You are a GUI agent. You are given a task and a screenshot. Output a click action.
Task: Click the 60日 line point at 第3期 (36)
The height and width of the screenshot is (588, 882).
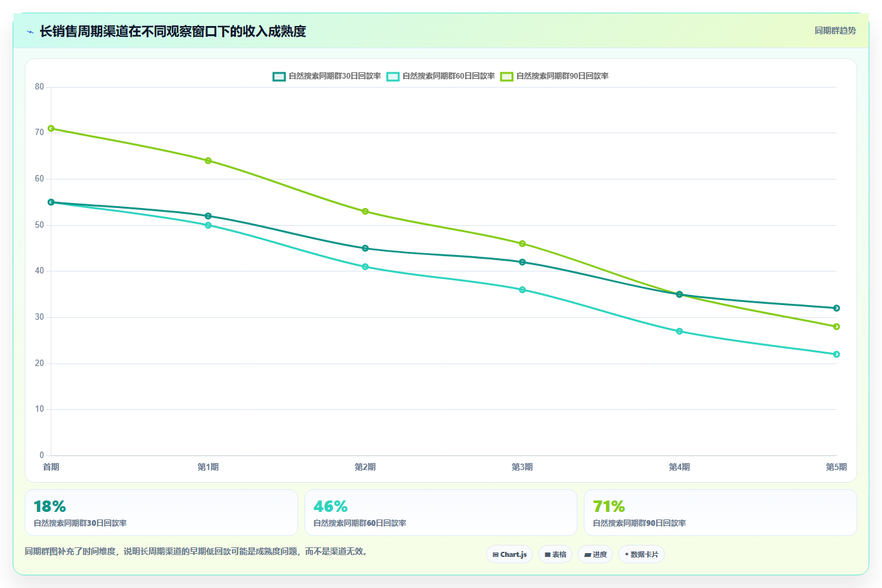coord(522,290)
